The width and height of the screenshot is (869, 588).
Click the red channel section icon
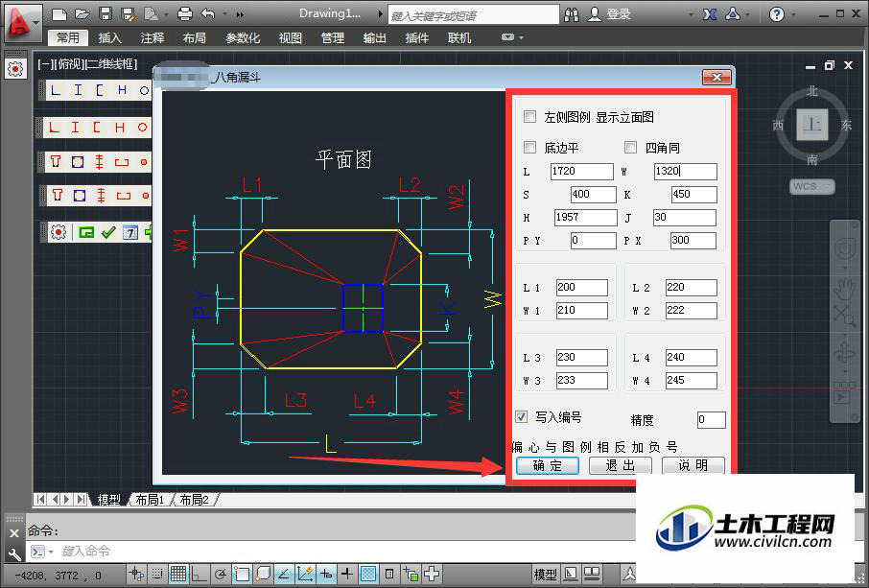click(x=98, y=128)
